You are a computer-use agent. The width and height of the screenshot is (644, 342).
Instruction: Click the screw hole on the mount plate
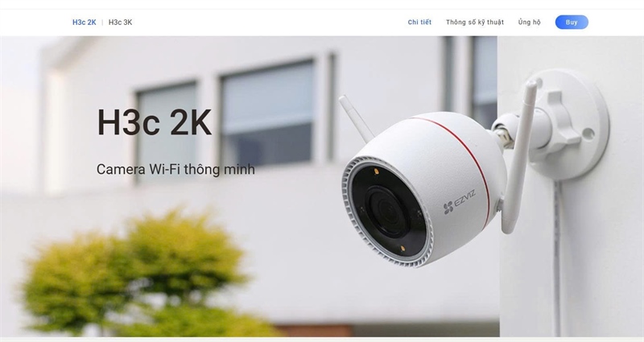[x=588, y=134]
